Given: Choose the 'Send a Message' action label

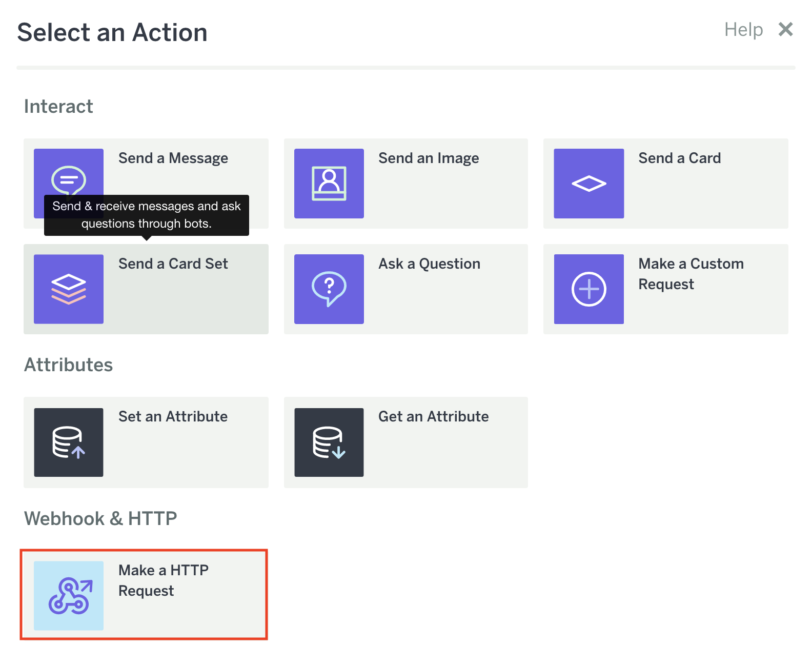Looking at the screenshot, I should click(x=173, y=158).
